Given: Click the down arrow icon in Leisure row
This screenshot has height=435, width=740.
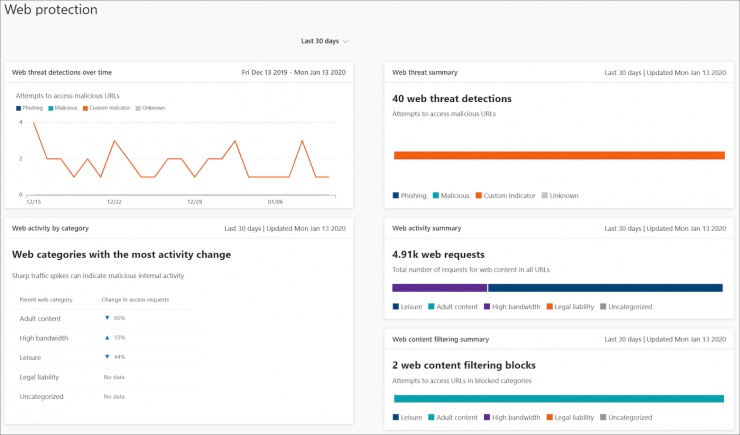Looking at the screenshot, I should 106,357.
